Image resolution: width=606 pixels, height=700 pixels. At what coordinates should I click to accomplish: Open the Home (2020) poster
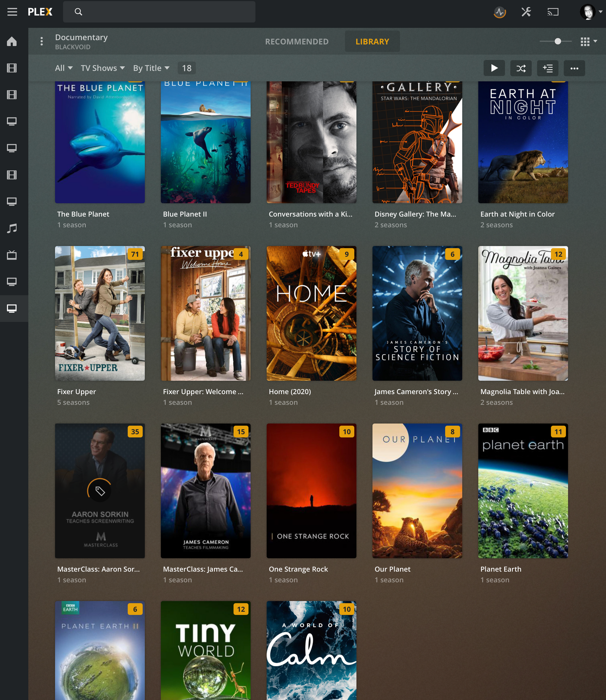311,313
